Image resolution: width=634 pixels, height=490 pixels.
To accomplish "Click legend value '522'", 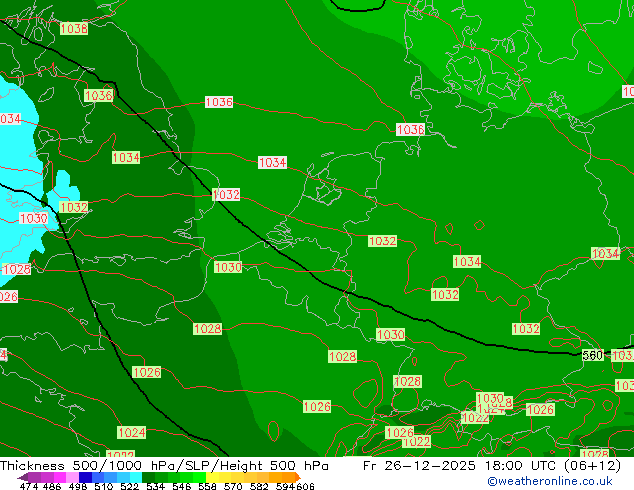I will (129, 486).
